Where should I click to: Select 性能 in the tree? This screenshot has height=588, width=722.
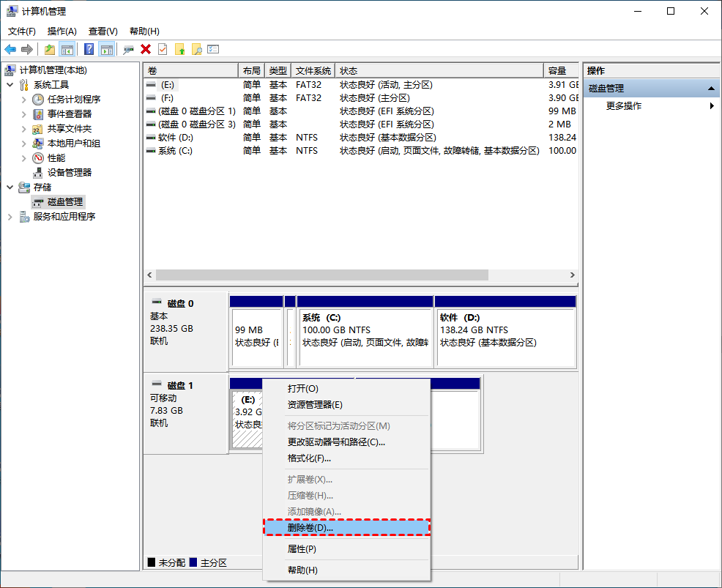coord(56,158)
